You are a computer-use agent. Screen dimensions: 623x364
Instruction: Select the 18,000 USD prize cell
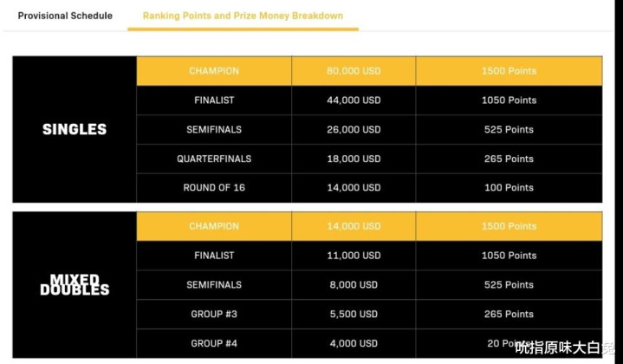(354, 159)
